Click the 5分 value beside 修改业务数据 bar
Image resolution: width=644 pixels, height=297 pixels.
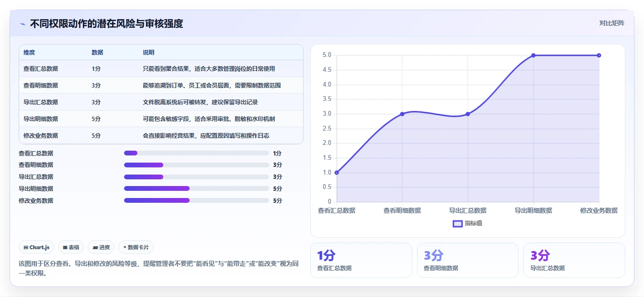tap(278, 200)
